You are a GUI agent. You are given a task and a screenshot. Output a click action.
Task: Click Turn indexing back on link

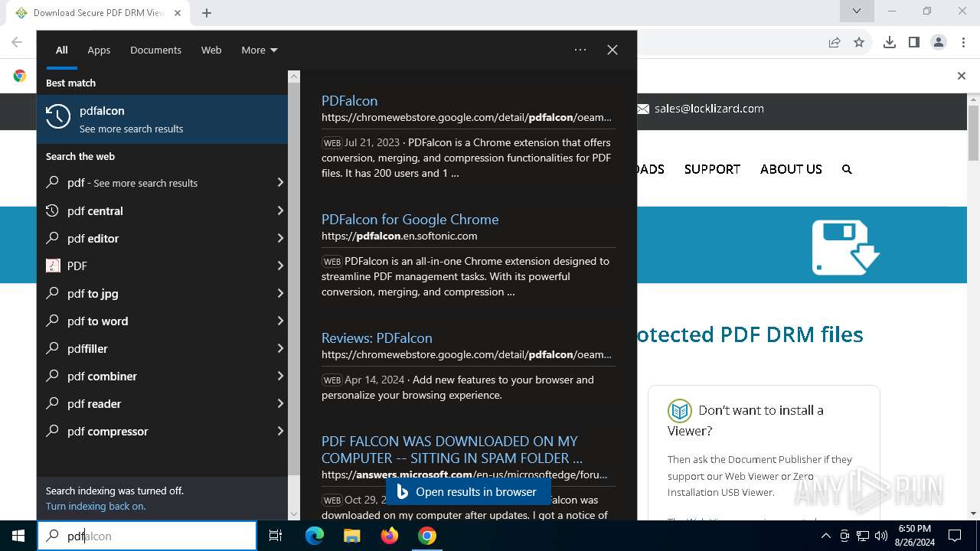coord(96,506)
